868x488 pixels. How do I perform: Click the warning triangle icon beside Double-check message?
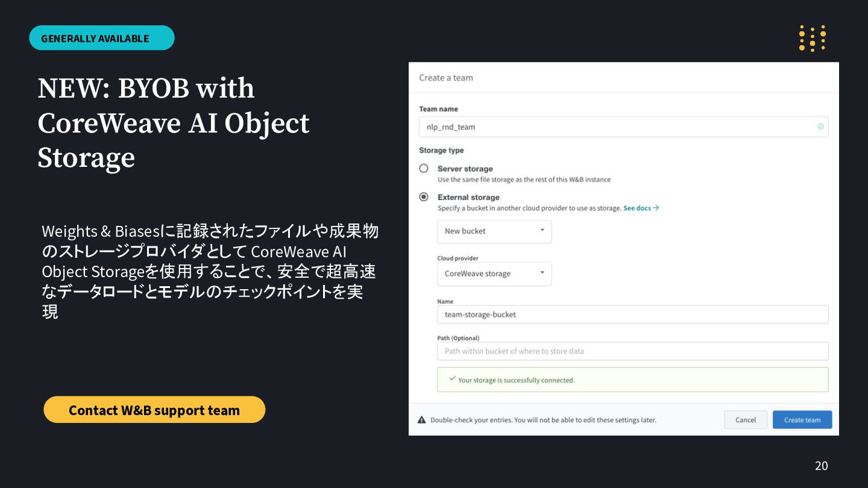tap(422, 420)
